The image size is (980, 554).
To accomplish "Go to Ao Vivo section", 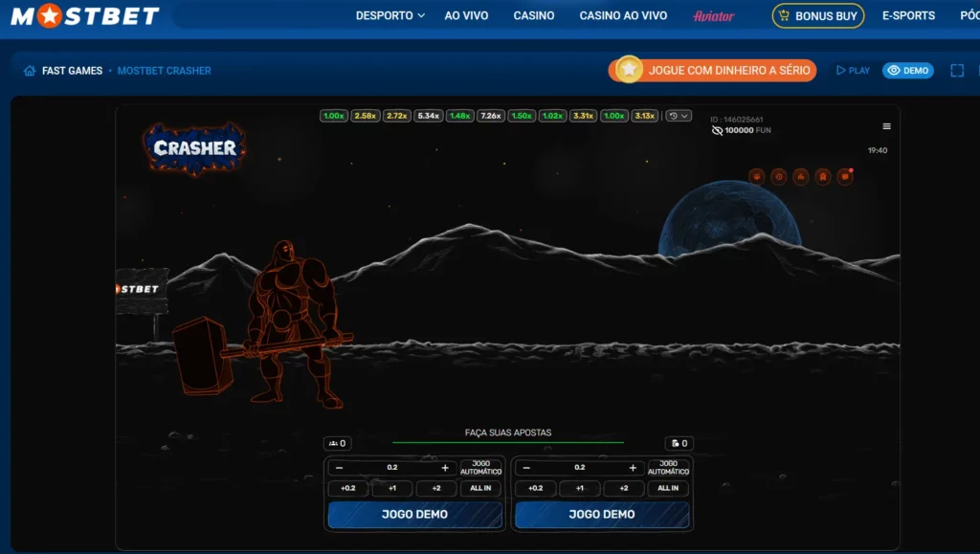I will [466, 15].
